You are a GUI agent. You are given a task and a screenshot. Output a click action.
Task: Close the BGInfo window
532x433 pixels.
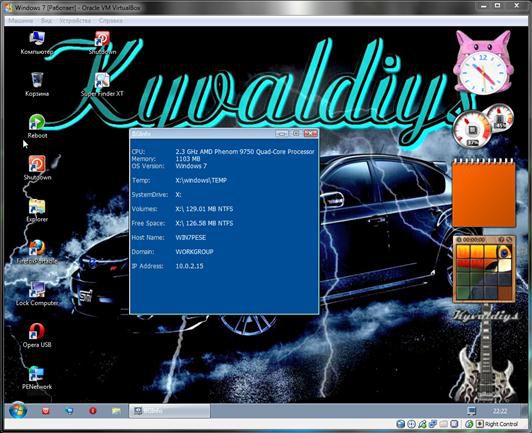pos(310,133)
